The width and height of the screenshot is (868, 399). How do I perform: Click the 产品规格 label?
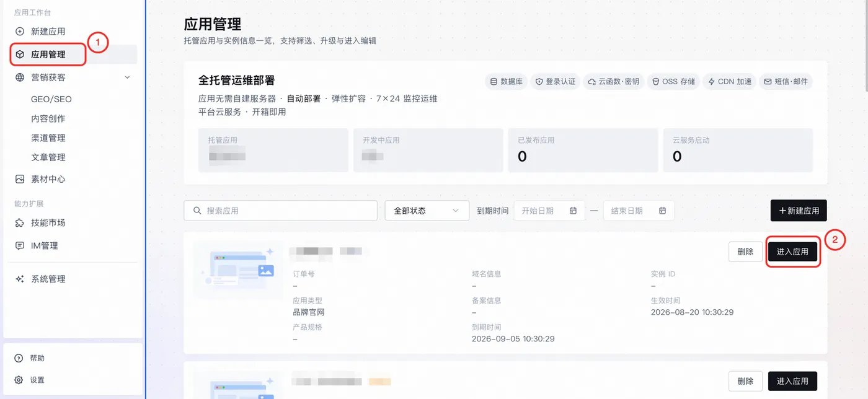click(x=308, y=327)
